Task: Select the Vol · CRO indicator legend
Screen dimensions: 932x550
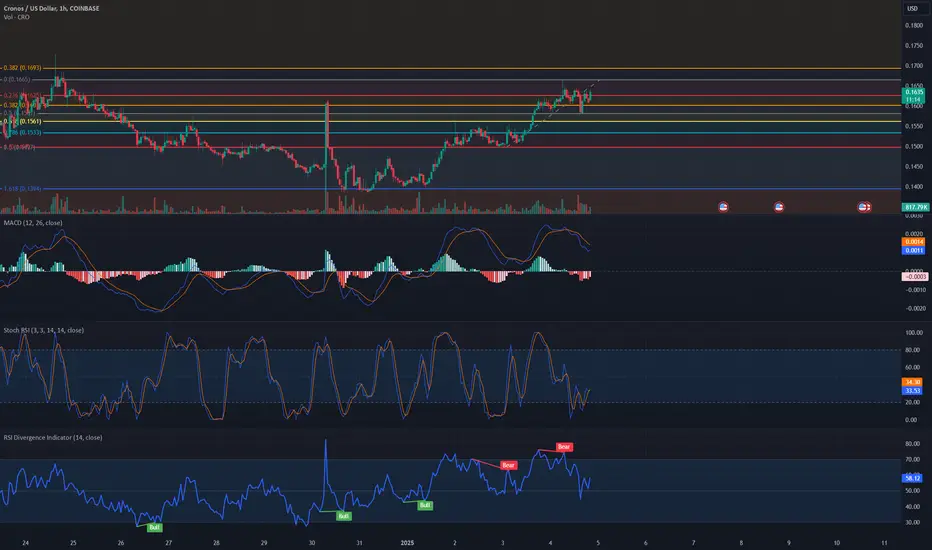Action: pos(17,17)
